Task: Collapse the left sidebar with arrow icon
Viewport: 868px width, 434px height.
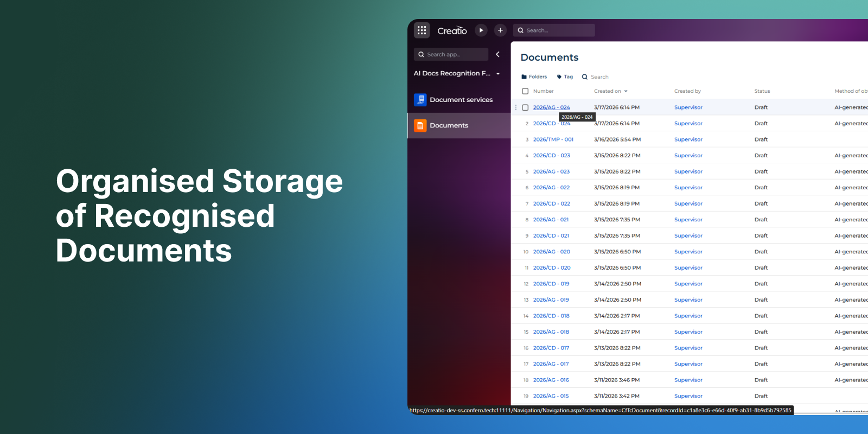Action: (497, 54)
